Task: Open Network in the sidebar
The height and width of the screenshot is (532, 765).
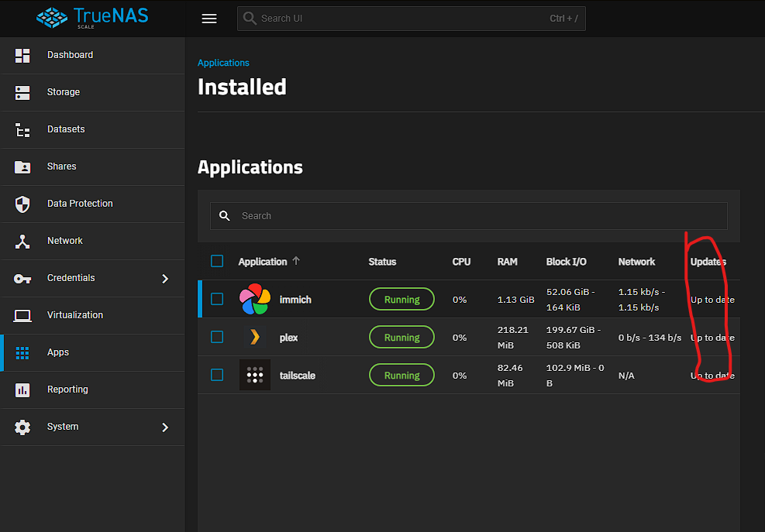Action: [x=93, y=241]
